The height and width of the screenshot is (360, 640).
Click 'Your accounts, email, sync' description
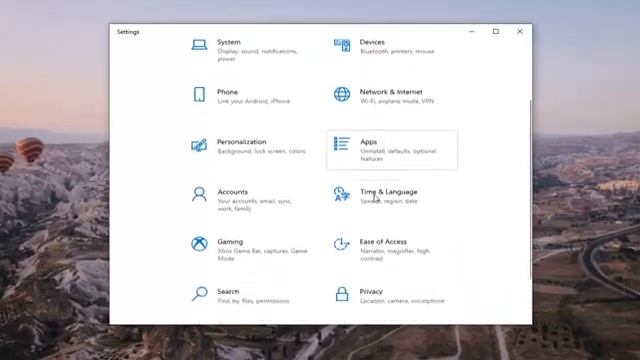[255, 205]
